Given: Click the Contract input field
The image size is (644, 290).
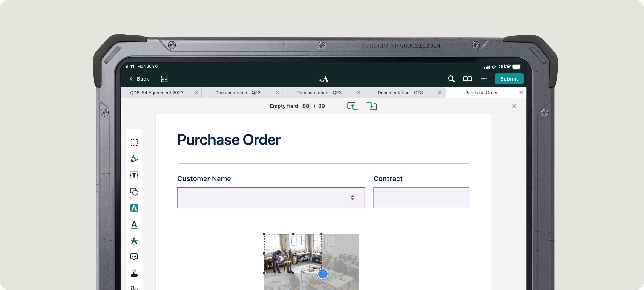Looking at the screenshot, I should [x=421, y=198].
